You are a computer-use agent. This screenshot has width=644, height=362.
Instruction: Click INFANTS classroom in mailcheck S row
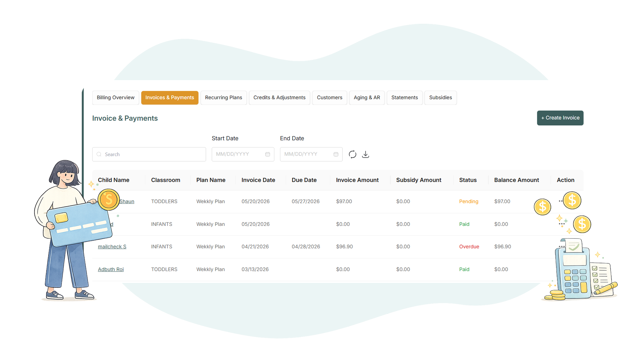[x=161, y=247]
